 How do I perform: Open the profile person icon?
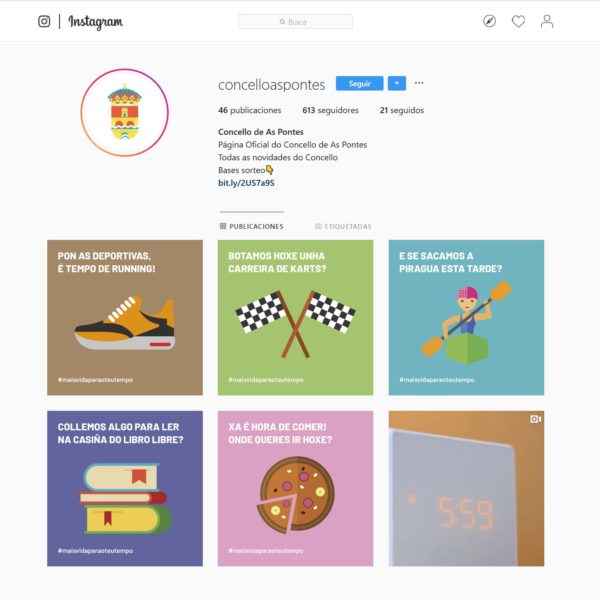(x=547, y=21)
